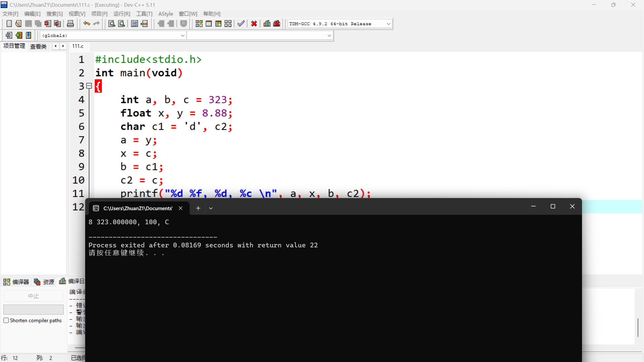Enable Shorten compiler paths checkbox
The height and width of the screenshot is (362, 644).
click(x=6, y=320)
